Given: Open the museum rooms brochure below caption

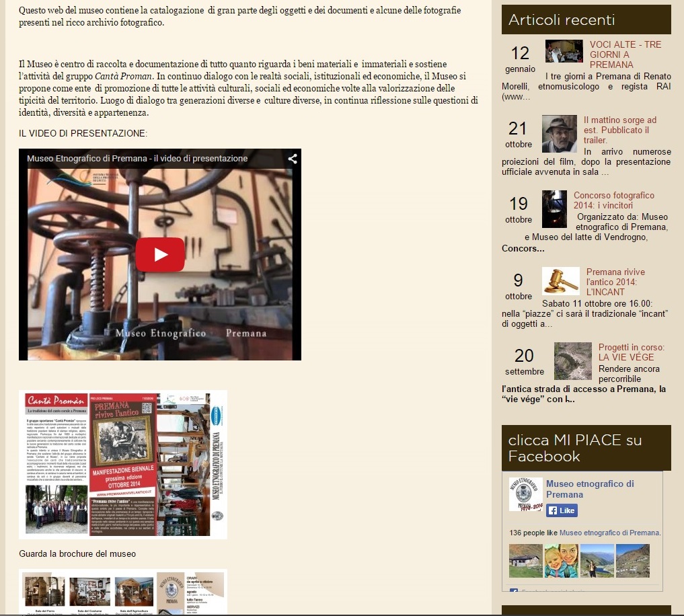Looking at the screenshot, I should [x=123, y=592].
